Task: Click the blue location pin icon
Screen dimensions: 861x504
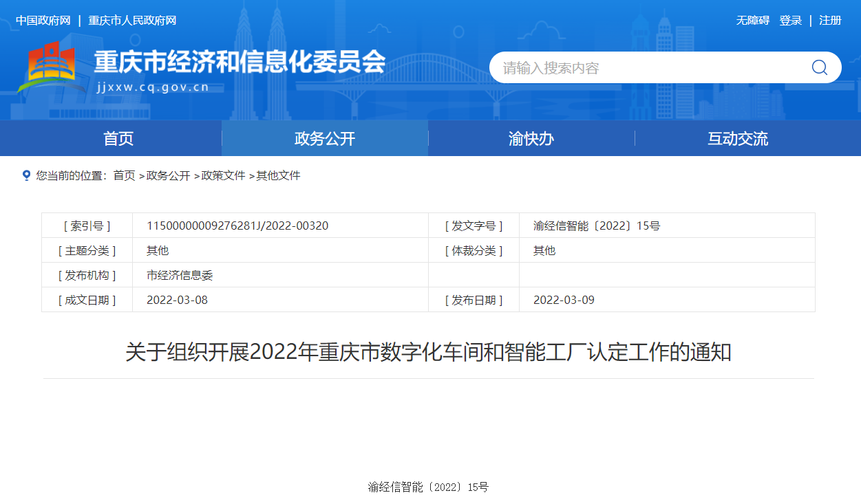Action: coord(26,175)
